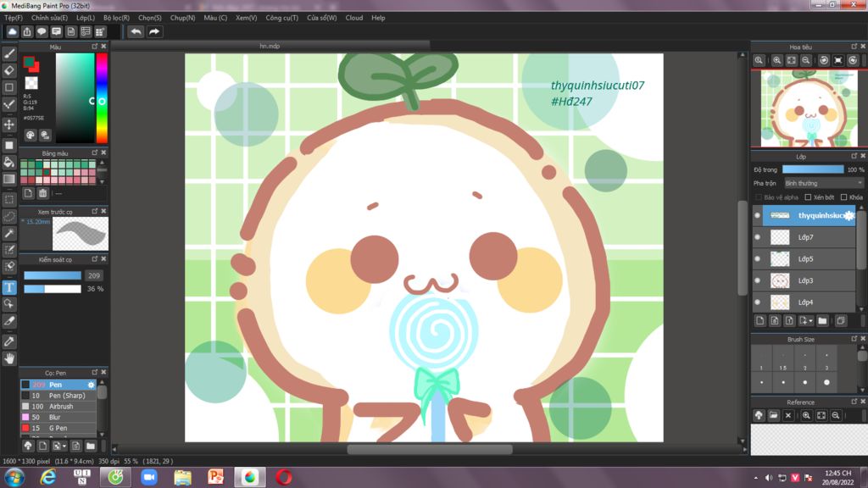Adjust the brush size slider showing 209
Viewport: 868px width, 488px height.
[53, 275]
